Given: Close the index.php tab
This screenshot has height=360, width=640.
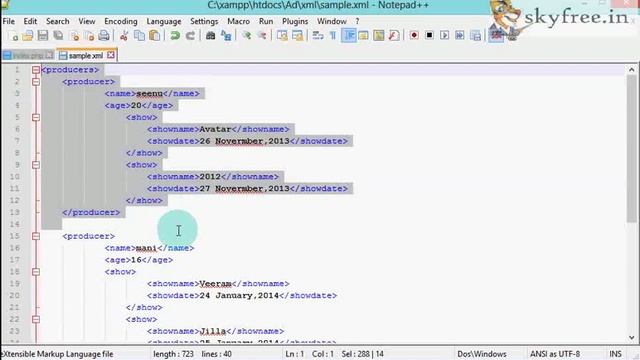Looking at the screenshot, I should click(x=49, y=55).
